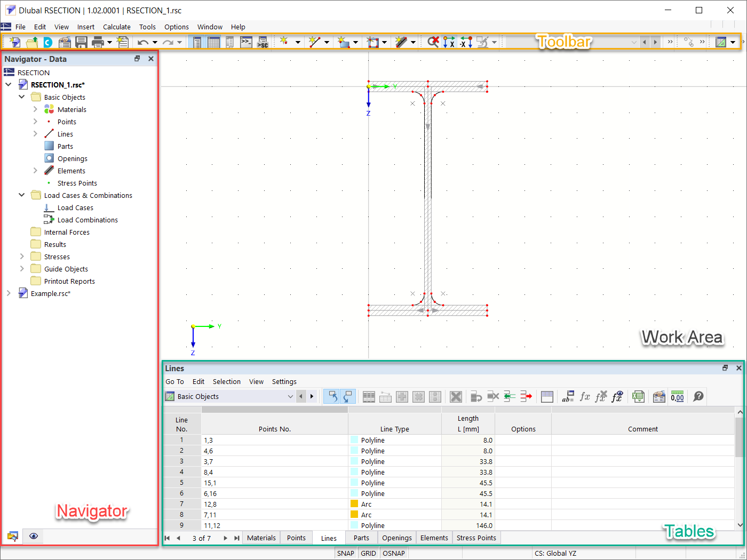Click Go To in Lines table menu
The image size is (747, 560).
174,381
